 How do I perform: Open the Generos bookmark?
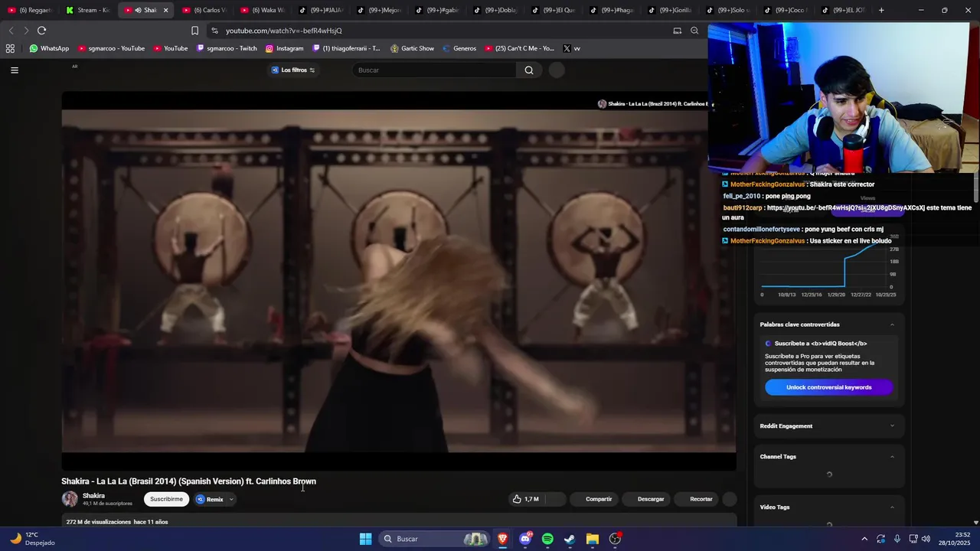click(x=459, y=48)
